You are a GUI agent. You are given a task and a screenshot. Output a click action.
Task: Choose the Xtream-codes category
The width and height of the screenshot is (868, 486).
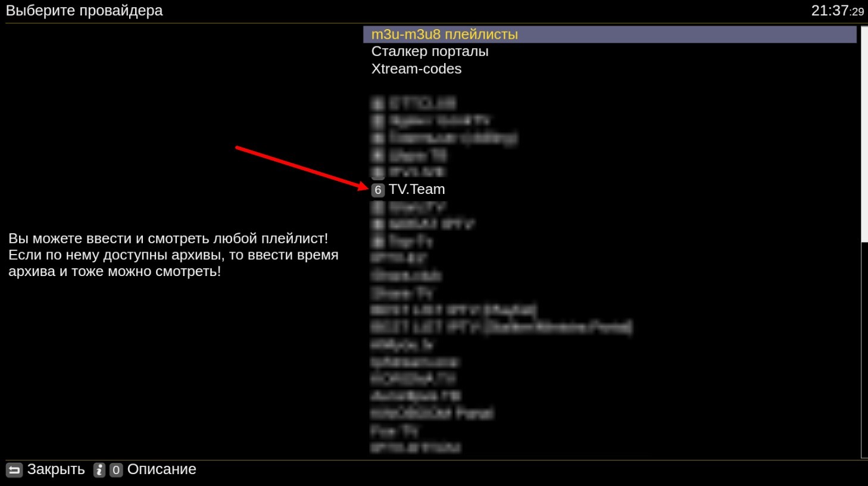(x=416, y=68)
